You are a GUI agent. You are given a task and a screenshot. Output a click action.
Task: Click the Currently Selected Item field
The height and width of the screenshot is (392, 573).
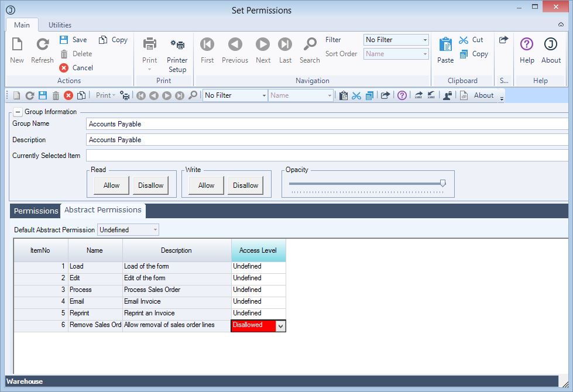coord(327,156)
